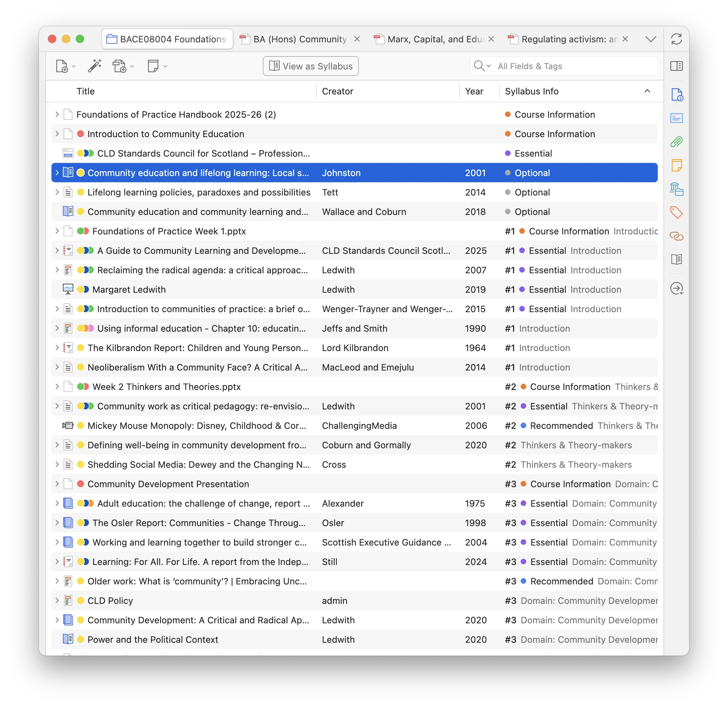This screenshot has width=728, height=707.
Task: Open the new note dropdown arrow
Action: click(165, 66)
